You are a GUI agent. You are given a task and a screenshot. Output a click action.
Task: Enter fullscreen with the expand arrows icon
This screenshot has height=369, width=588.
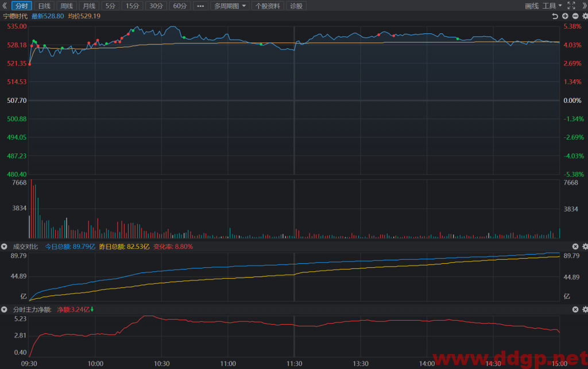(571, 6)
